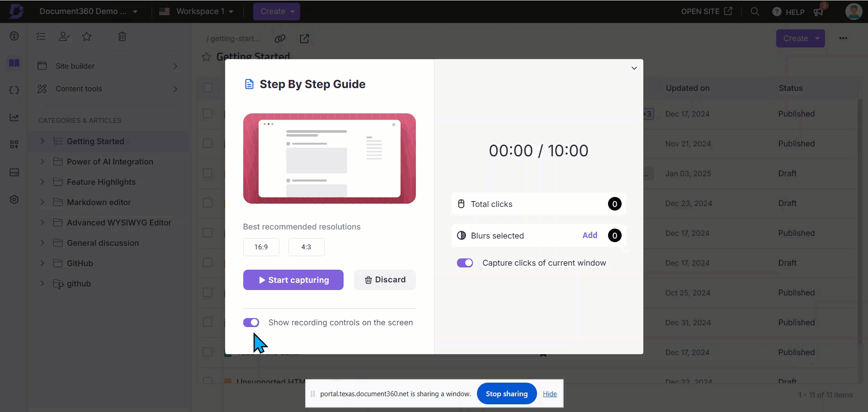Viewport: 868px width, 412px height.
Task: Open the dashboard icon in left rail
Action: pos(14,36)
